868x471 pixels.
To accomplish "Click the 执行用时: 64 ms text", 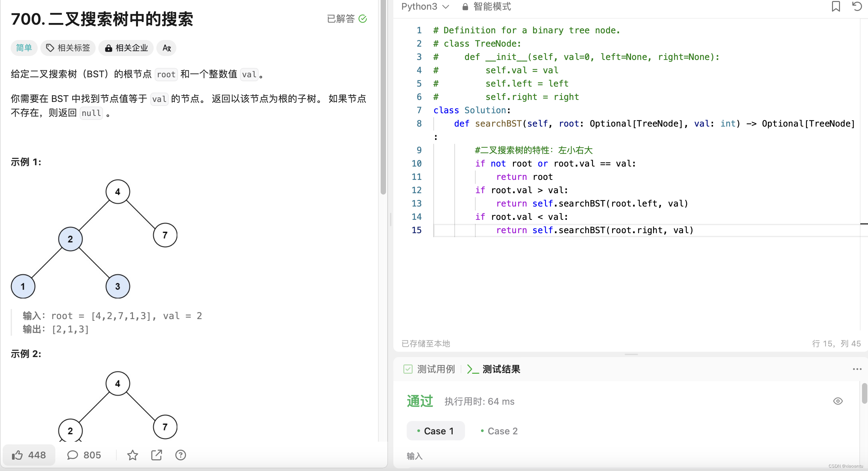I will coord(479,401).
